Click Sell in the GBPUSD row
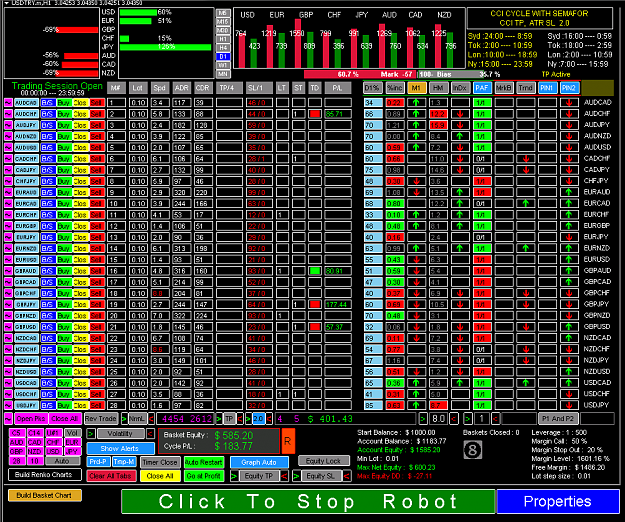625x522 pixels. point(96,327)
